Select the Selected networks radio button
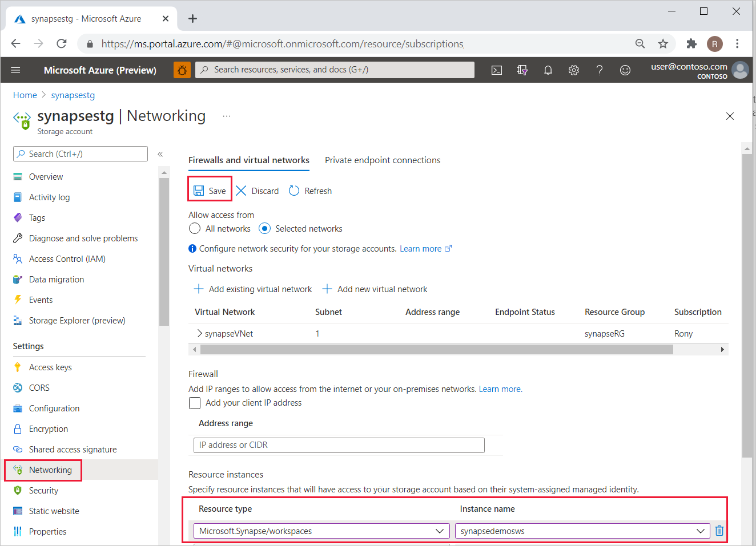Image resolution: width=756 pixels, height=546 pixels. [x=264, y=229]
